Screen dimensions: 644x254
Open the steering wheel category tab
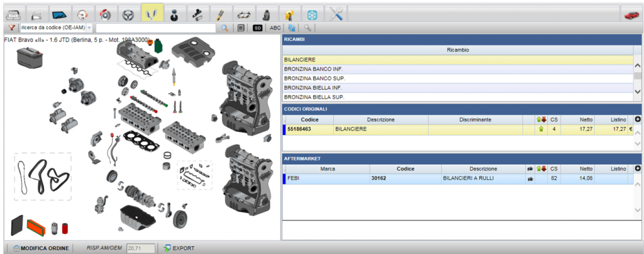128,14
